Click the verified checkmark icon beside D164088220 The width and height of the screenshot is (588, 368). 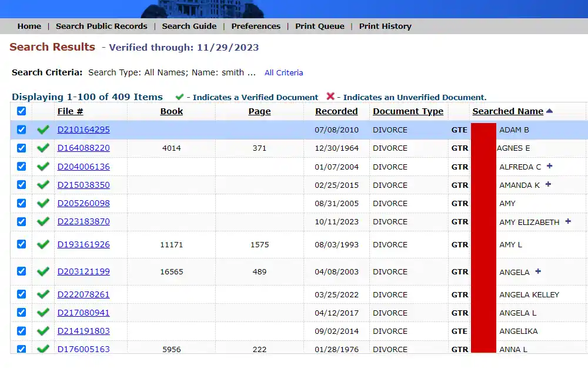coord(42,148)
